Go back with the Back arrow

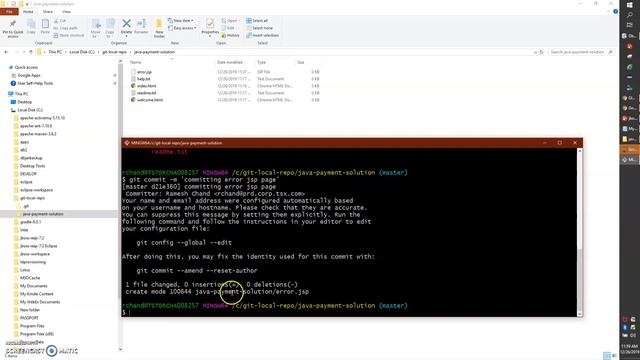(x=6, y=52)
